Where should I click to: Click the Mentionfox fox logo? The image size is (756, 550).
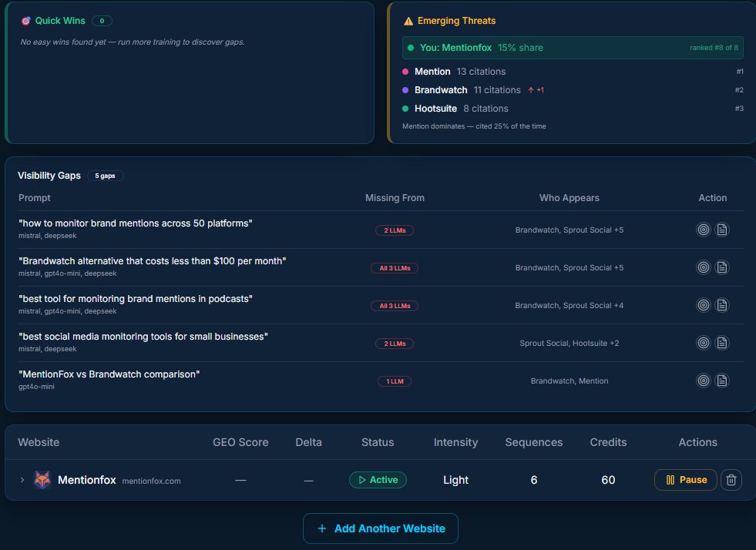click(42, 480)
